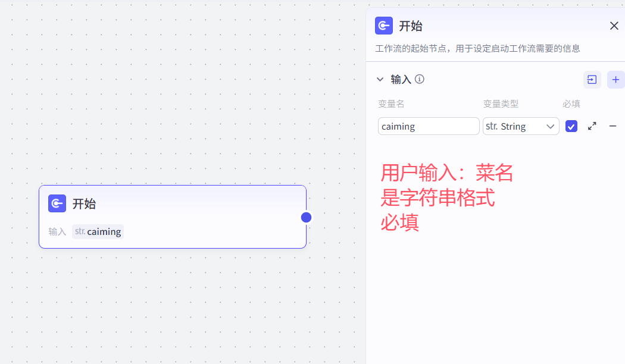Click the 工作流的起始节点 description text
Viewport: 625px width, 364px height.
pos(477,49)
